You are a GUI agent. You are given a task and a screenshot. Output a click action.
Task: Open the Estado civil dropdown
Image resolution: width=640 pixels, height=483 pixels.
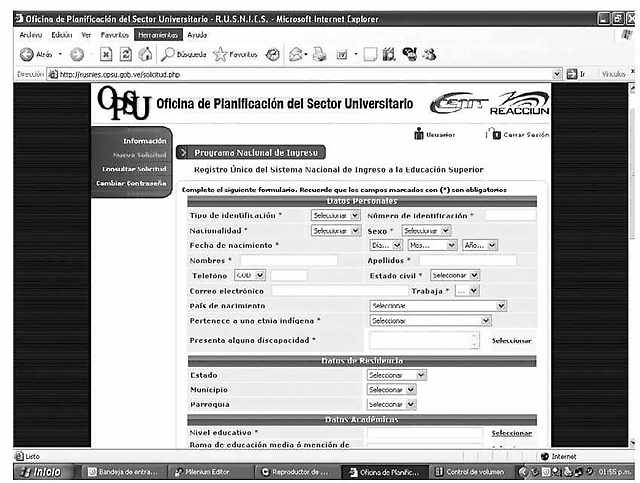454,275
